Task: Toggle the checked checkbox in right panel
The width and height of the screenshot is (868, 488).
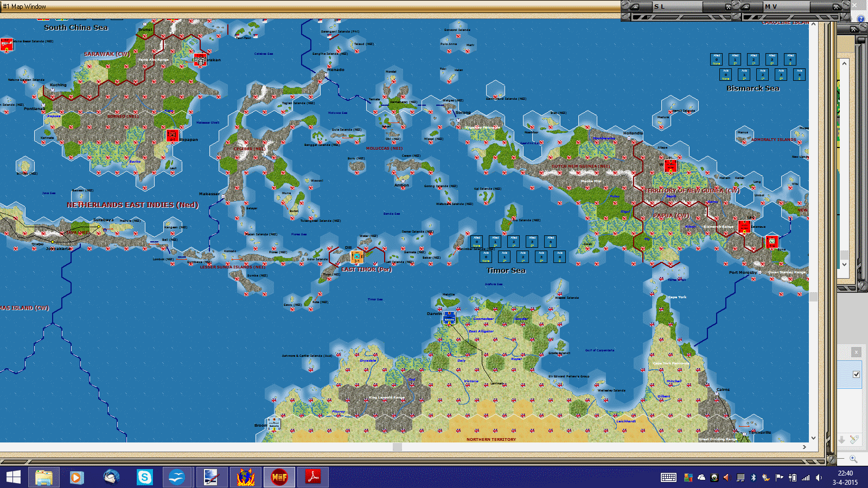Action: (x=856, y=374)
